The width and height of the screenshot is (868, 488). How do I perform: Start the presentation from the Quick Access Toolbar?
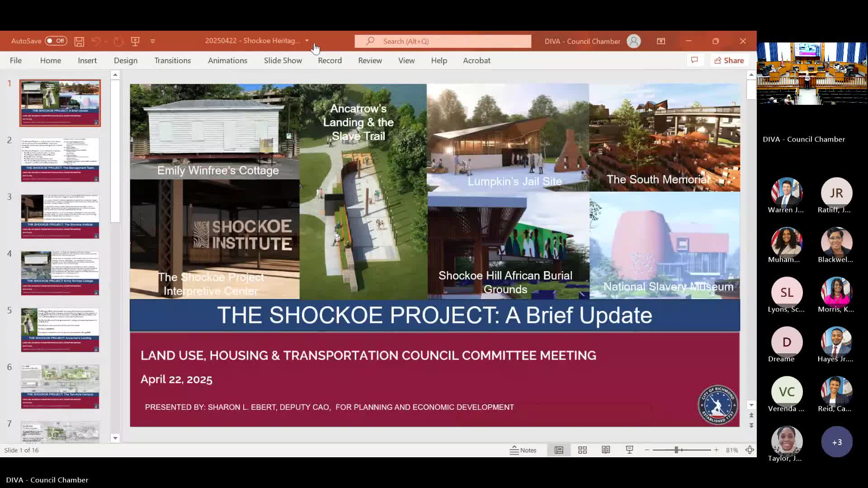point(136,41)
